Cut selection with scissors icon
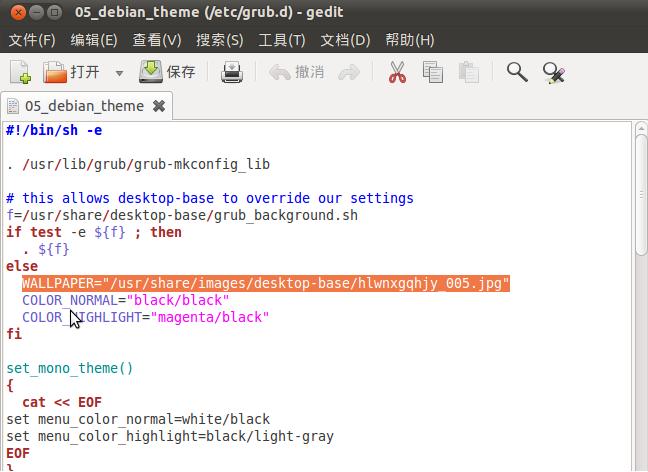The width and height of the screenshot is (648, 472). coord(397,72)
